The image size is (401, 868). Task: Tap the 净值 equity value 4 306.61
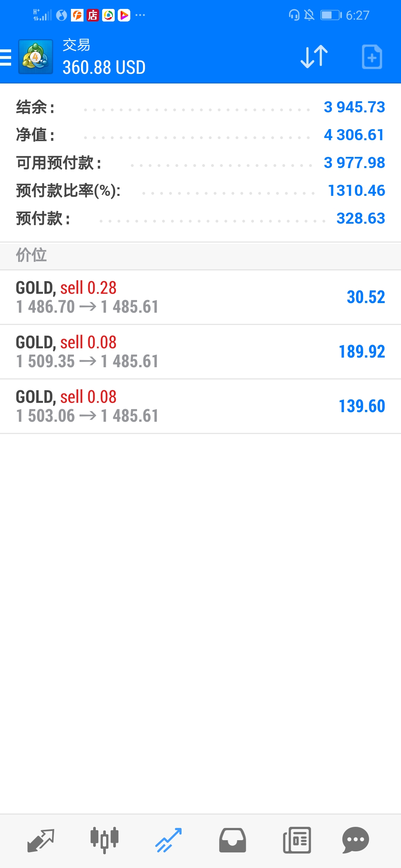354,135
